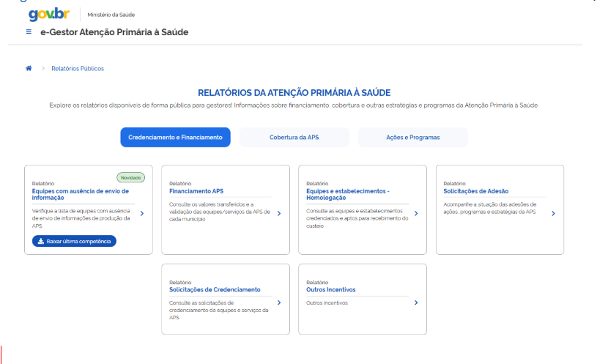
Task: Click the home breadcrumb icon
Action: [x=29, y=69]
